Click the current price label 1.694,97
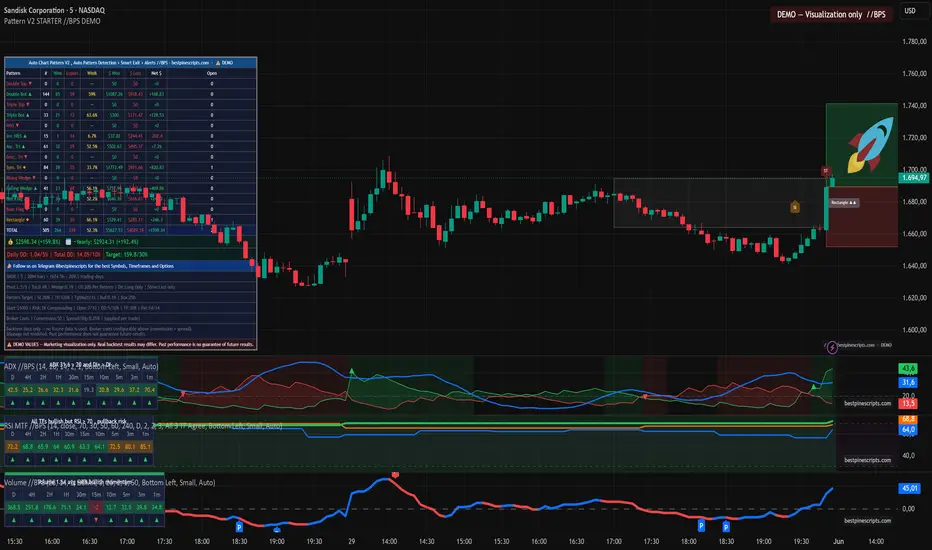 pos(914,178)
